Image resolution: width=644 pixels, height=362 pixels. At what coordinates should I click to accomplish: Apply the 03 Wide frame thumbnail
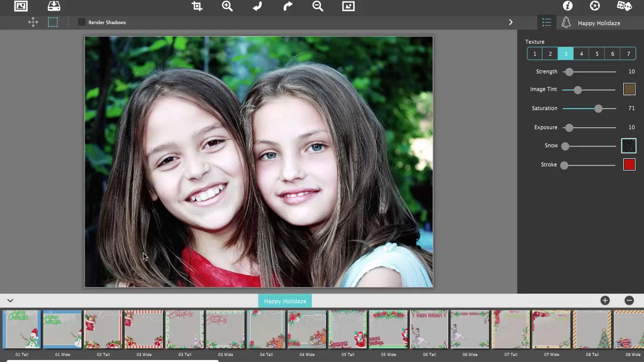click(225, 330)
